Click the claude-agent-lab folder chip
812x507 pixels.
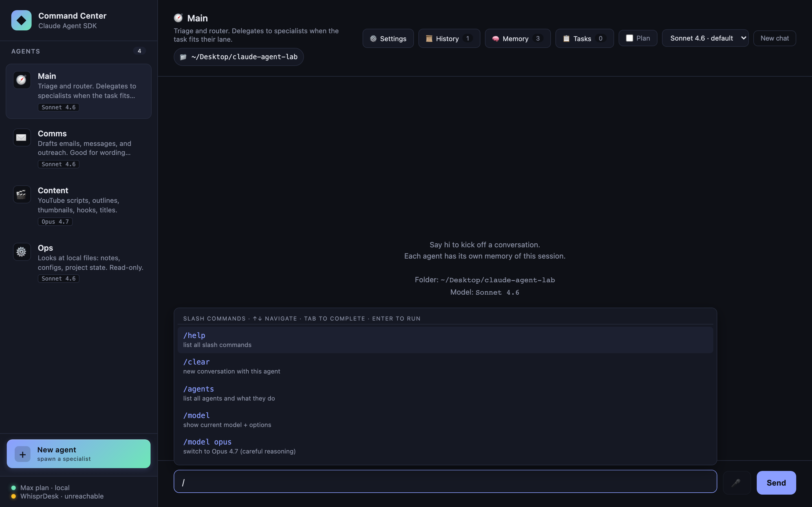click(238, 57)
